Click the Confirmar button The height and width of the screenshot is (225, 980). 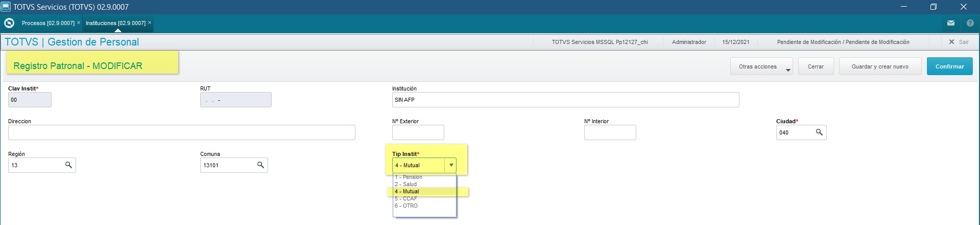tap(949, 66)
